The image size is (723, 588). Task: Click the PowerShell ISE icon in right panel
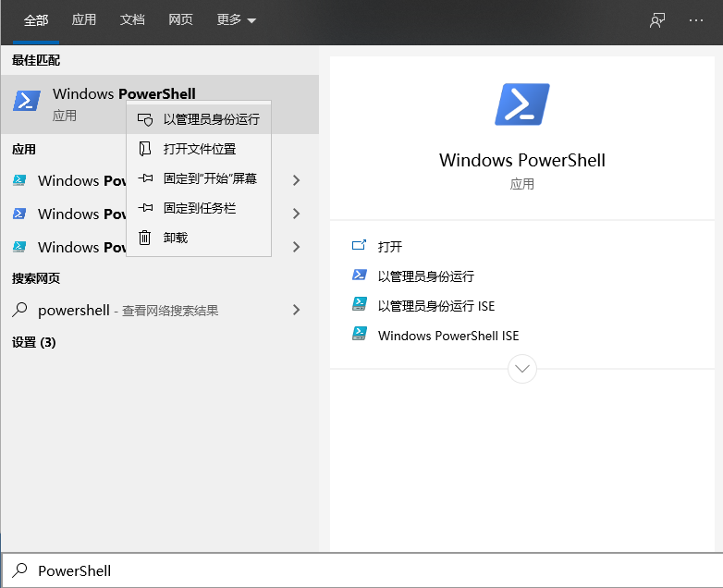pos(360,335)
